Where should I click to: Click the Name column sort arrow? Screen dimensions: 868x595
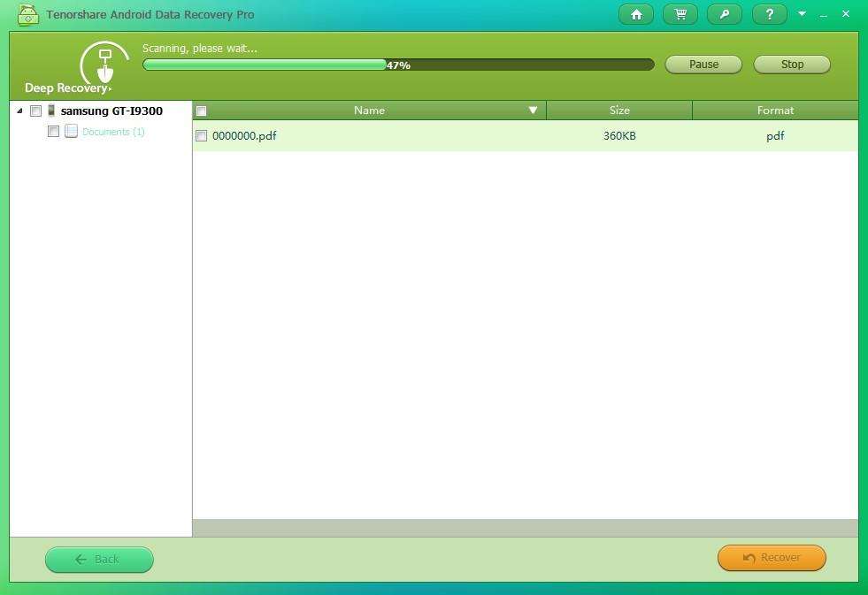point(533,110)
